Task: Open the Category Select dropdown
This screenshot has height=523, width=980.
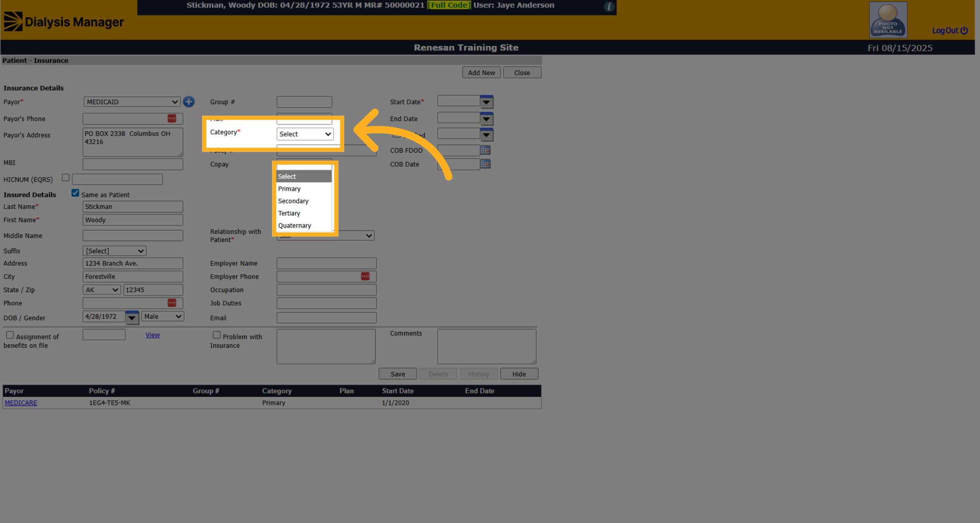Action: point(305,134)
